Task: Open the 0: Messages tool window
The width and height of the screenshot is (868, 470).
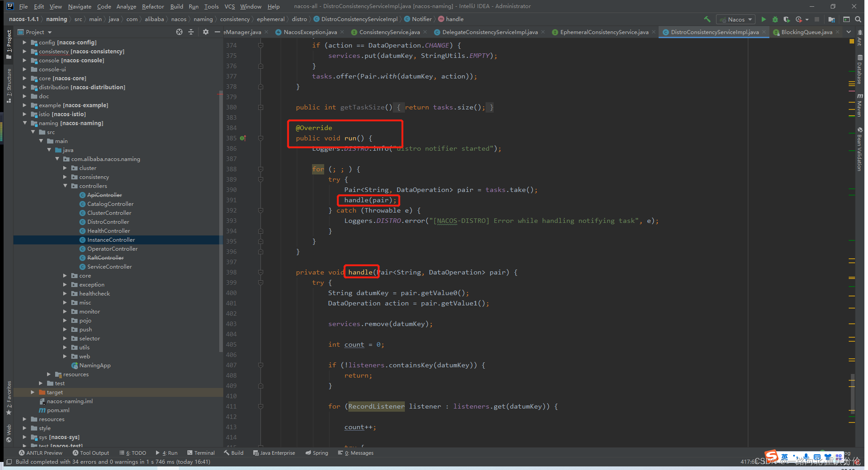Action: (x=356, y=453)
